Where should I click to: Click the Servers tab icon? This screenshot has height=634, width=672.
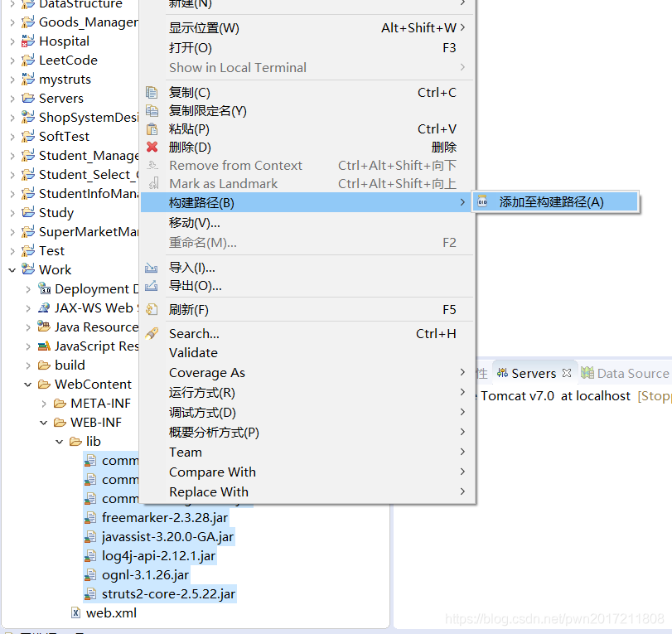(502, 373)
